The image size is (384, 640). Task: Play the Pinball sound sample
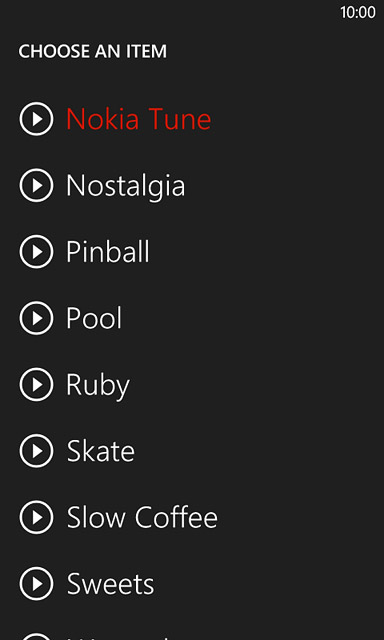[x=36, y=251]
